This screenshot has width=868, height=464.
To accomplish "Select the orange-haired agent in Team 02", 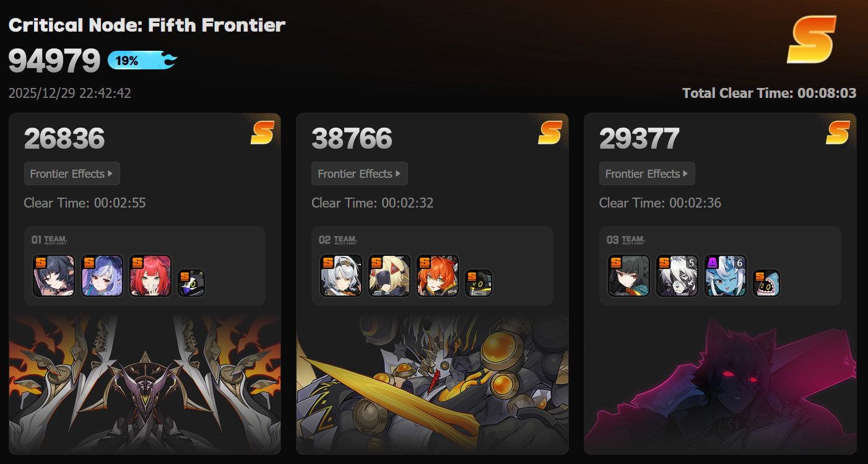I will click(438, 276).
